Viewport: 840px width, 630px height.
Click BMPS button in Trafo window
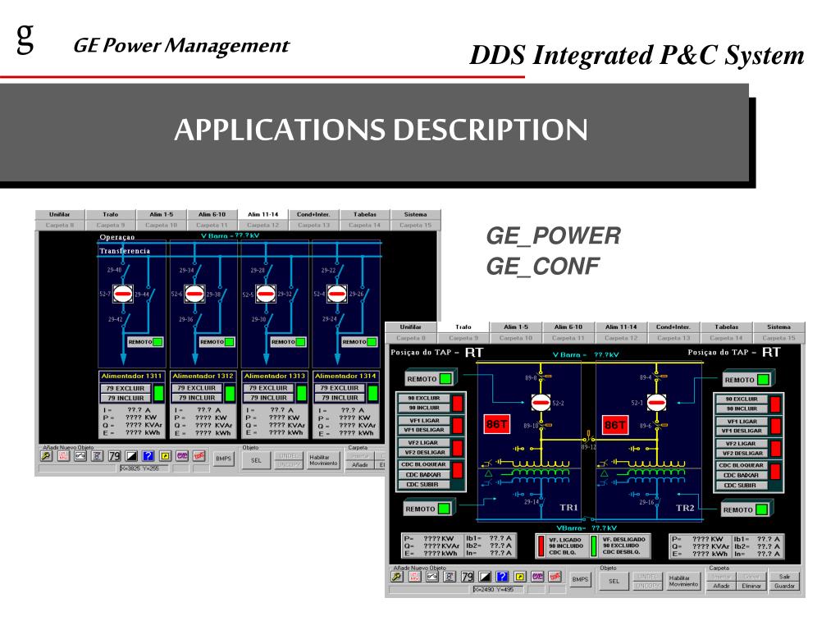[580, 579]
